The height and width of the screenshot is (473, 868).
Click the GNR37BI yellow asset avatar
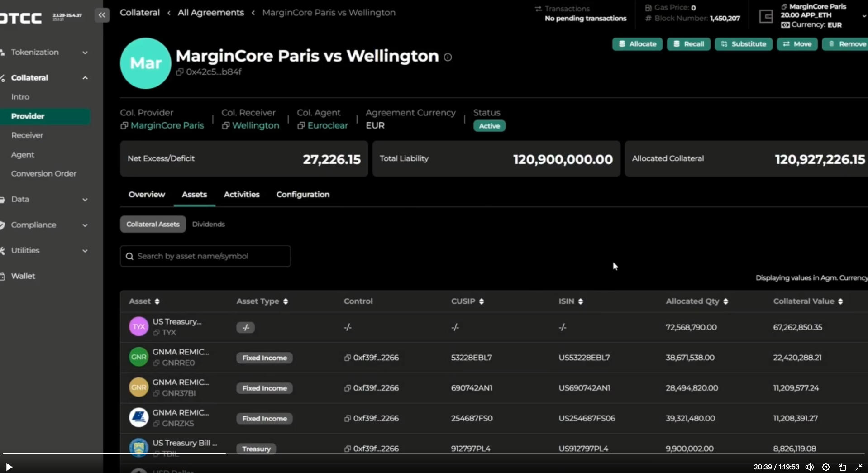pyautogui.click(x=138, y=387)
